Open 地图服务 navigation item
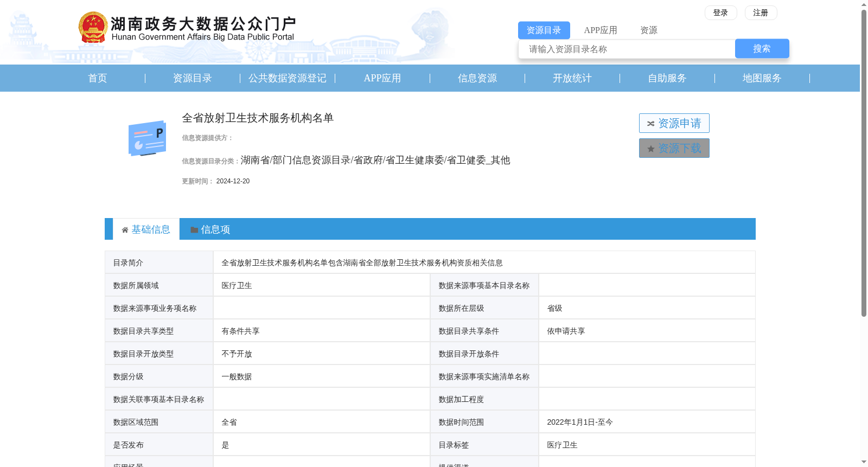Screen dimensions: 868x467 762,78
